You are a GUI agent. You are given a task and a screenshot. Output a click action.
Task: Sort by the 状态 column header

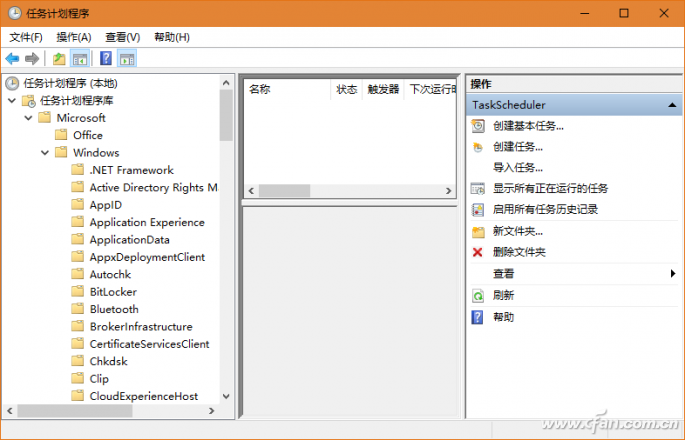point(346,90)
